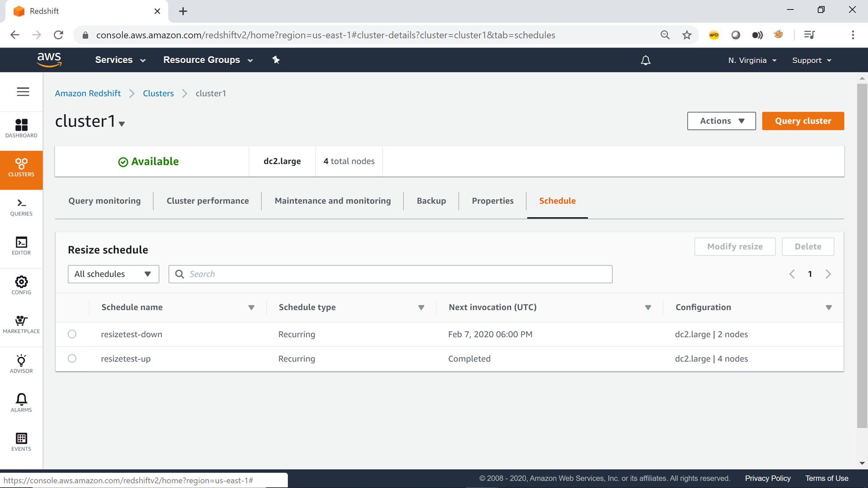Open Marketplace in sidebar
This screenshot has width=868, height=488.
tap(21, 324)
